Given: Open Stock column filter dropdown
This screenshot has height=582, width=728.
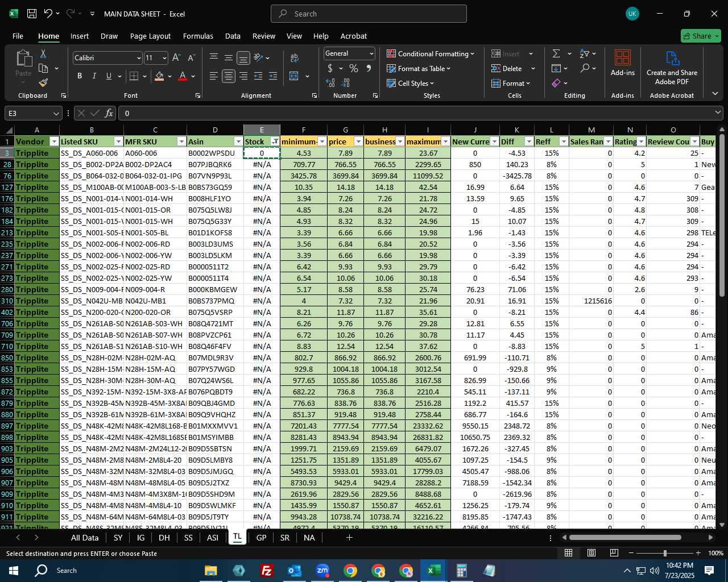Looking at the screenshot, I should tap(275, 142).
